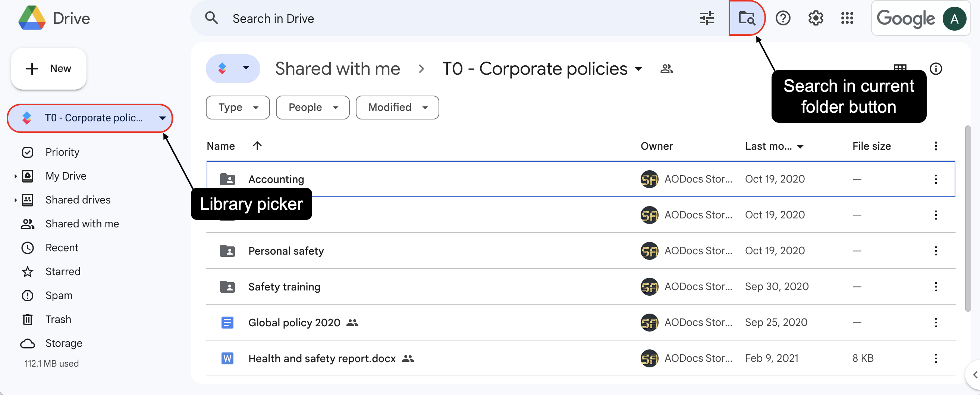Expand the My Drive tree
Viewport: 980px width, 395px height.
[x=15, y=176]
